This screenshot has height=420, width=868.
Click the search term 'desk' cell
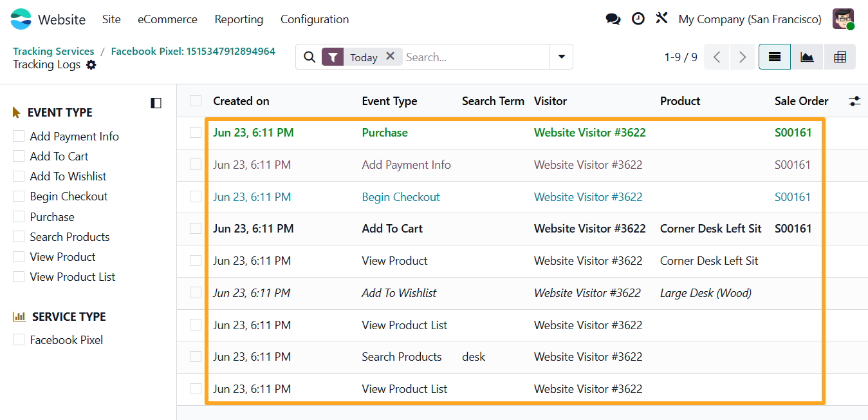[474, 357]
